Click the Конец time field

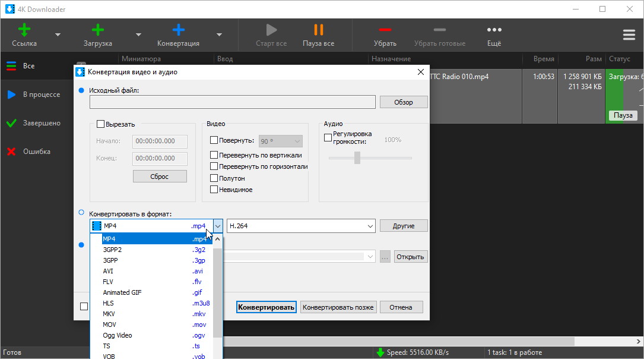pyautogui.click(x=160, y=158)
